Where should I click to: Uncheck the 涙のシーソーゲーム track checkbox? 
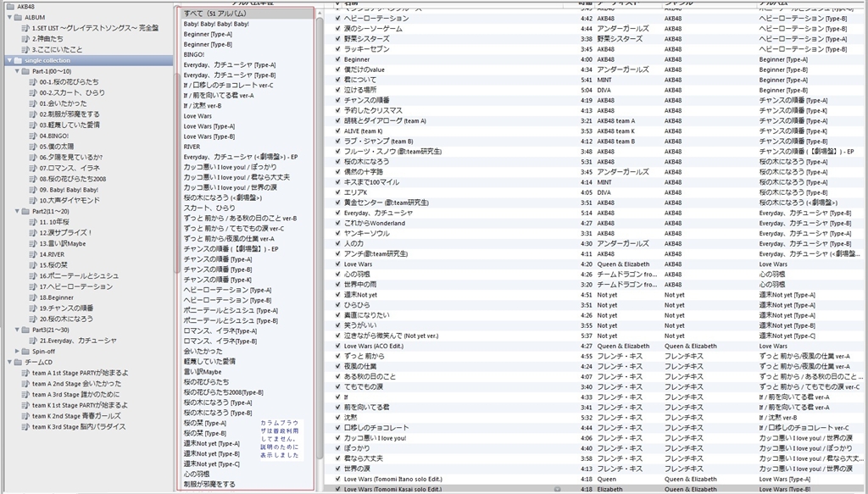337,28
